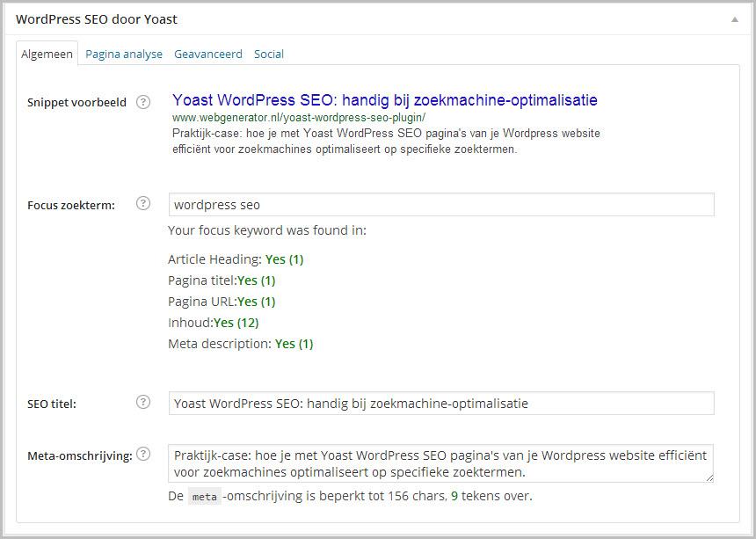Open the Social tab
This screenshot has height=539, width=756.
click(x=268, y=54)
